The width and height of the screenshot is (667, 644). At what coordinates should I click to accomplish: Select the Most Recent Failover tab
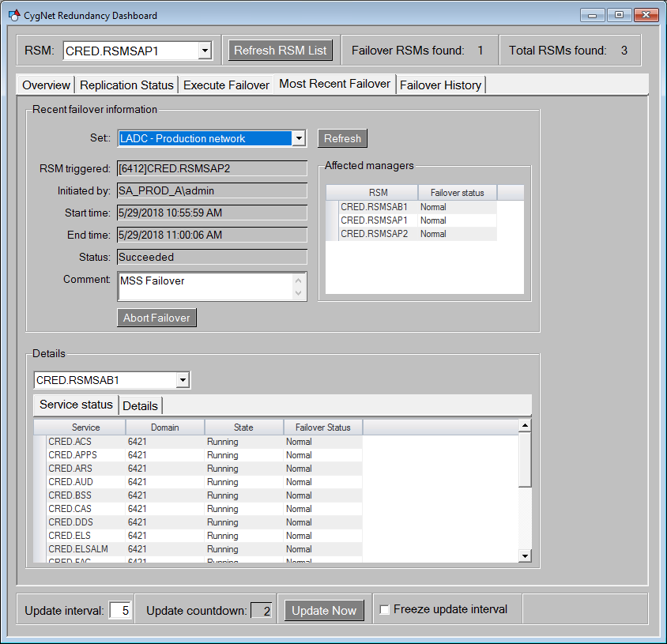[x=334, y=84]
